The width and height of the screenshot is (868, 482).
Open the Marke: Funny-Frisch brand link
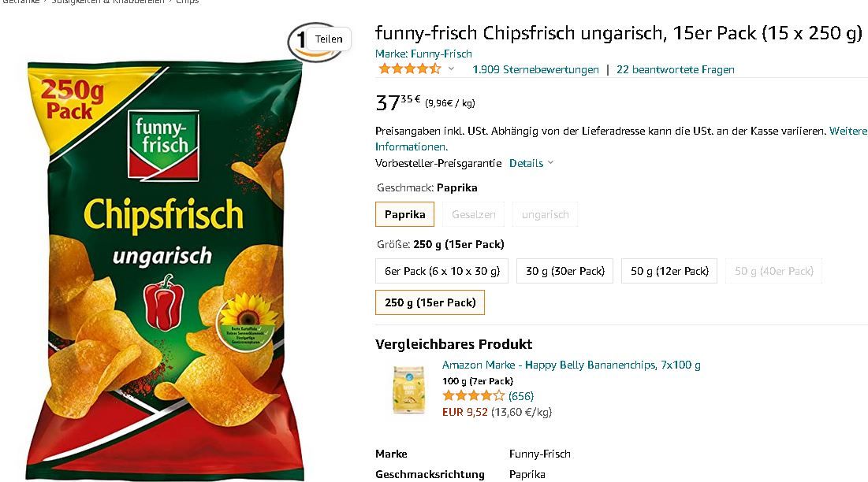[423, 54]
